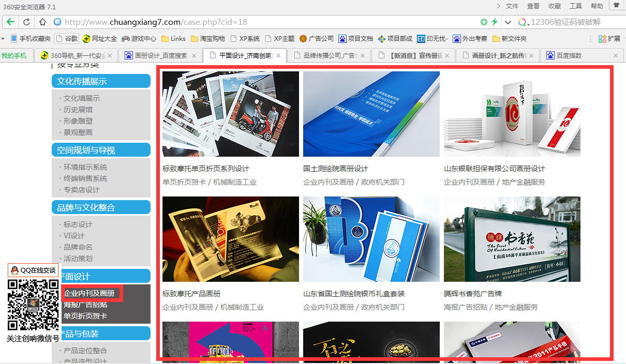Screen dimensions: 626x364
Task: Click the search engine magnifier icon
Action: click(x=523, y=22)
